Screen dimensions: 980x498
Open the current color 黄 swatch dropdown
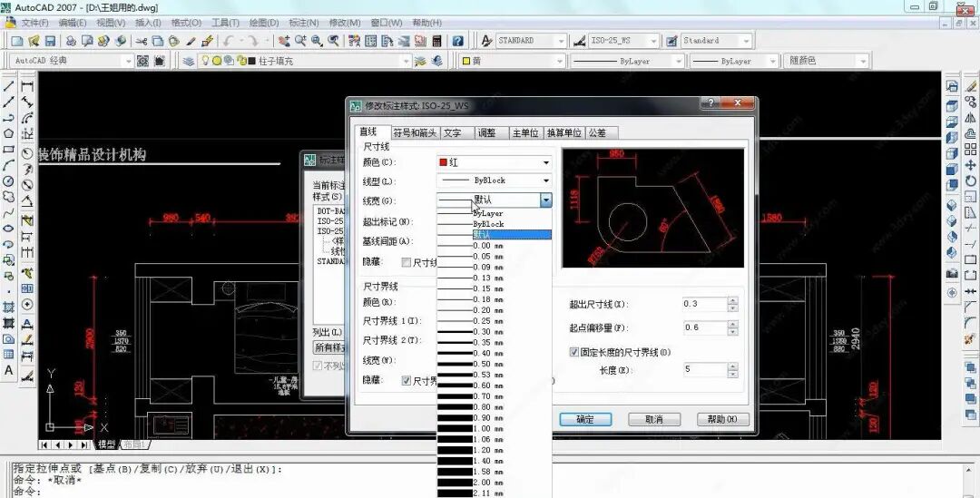(513, 61)
